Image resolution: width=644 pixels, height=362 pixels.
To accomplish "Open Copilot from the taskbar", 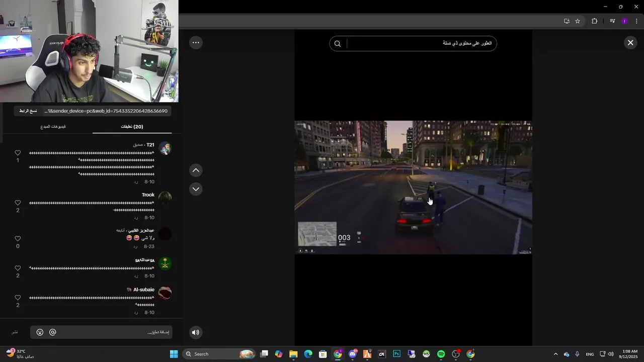I will coord(279,354).
